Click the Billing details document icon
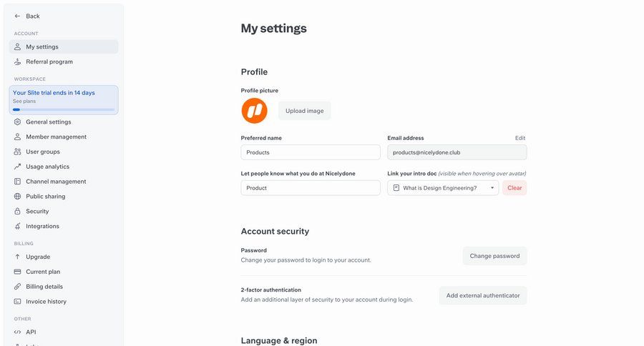644x346 pixels. pos(18,287)
